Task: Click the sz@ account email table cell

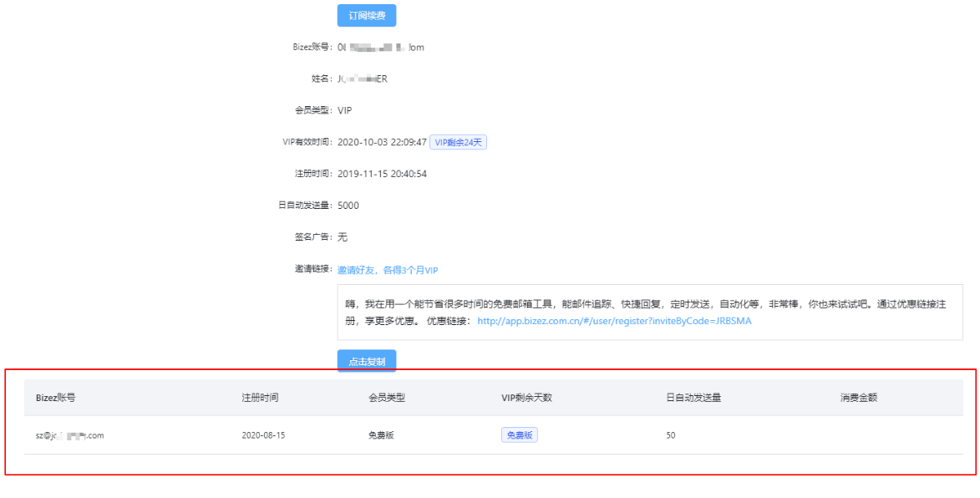Action: 69,435
